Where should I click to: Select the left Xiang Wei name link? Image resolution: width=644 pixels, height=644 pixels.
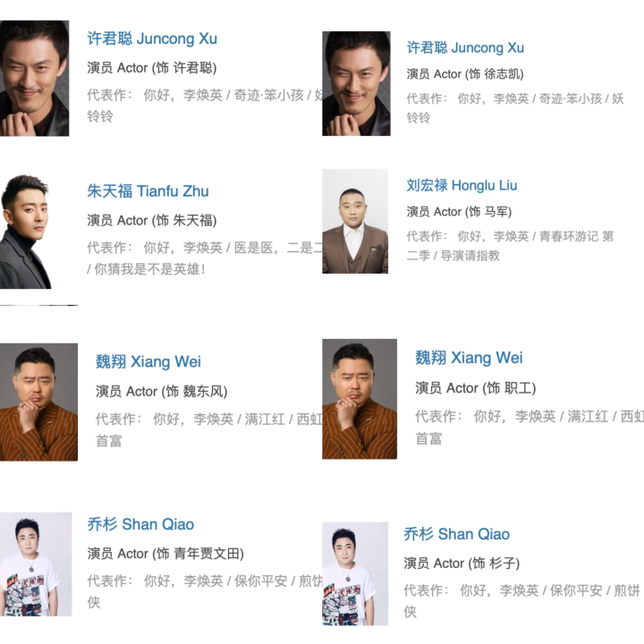click(x=148, y=362)
